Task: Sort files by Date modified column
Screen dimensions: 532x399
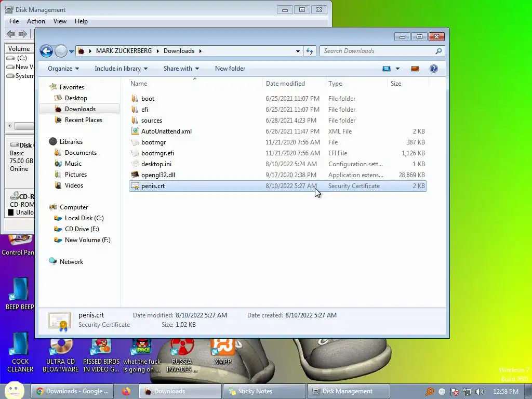Action: (294, 84)
